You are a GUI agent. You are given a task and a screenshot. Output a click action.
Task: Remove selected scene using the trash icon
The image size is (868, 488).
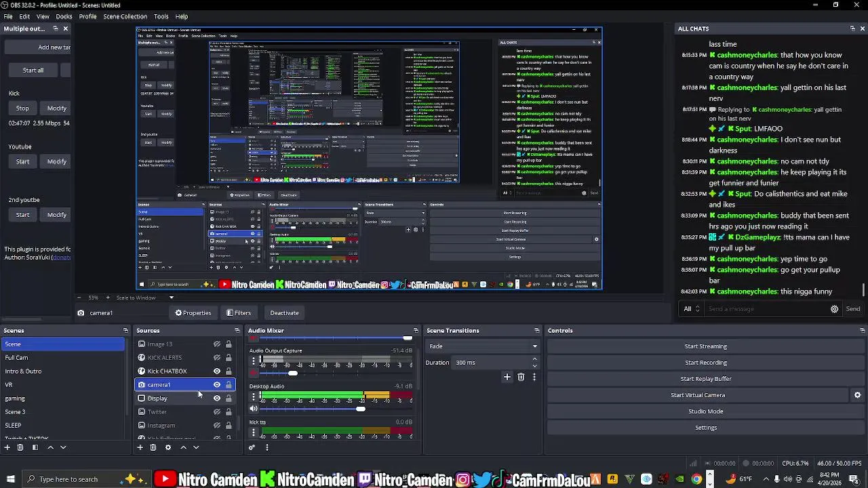(x=20, y=447)
